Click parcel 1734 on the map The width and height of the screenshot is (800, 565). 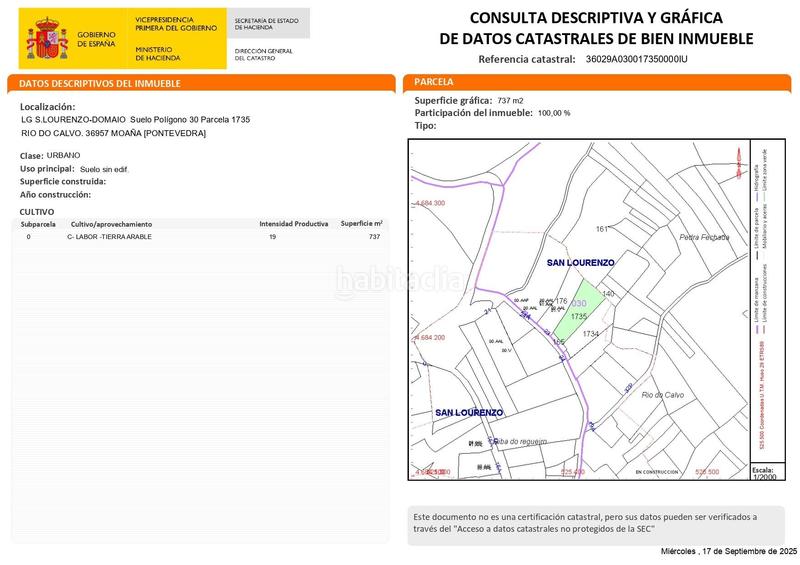[590, 334]
